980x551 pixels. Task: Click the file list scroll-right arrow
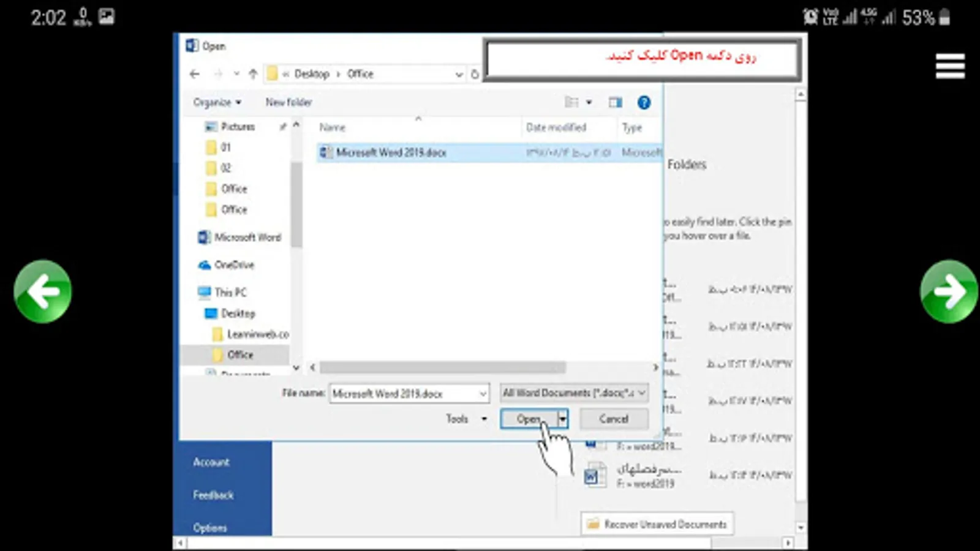click(x=655, y=367)
